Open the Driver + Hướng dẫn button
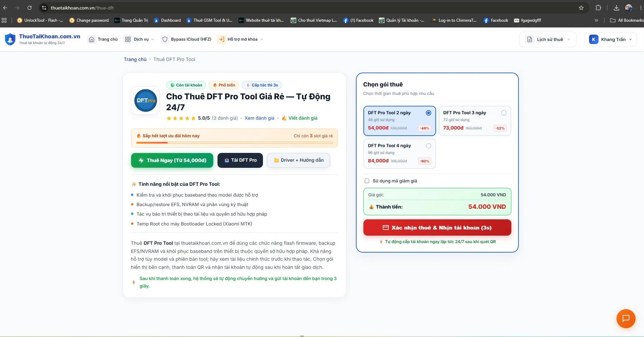 (299, 160)
